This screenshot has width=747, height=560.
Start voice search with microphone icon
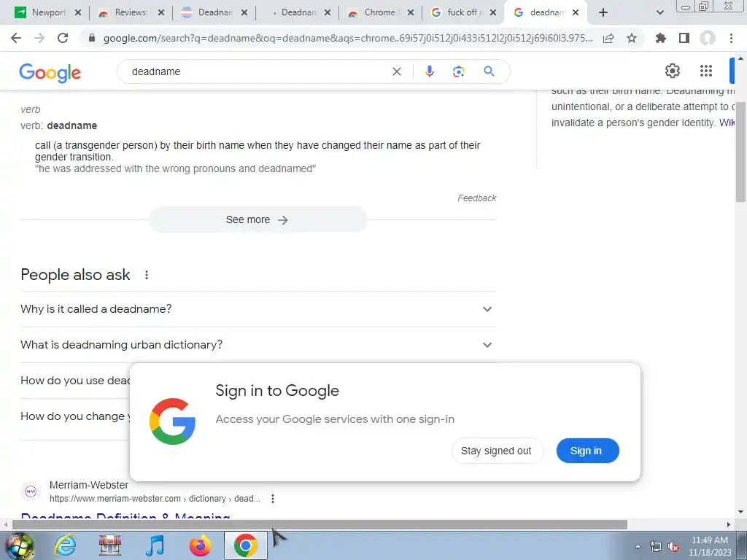pos(429,71)
